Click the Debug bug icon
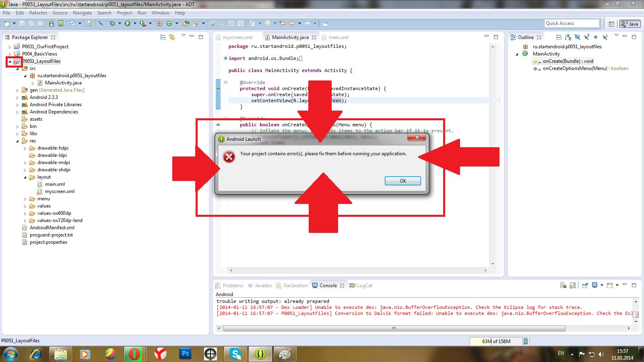 pos(112,23)
